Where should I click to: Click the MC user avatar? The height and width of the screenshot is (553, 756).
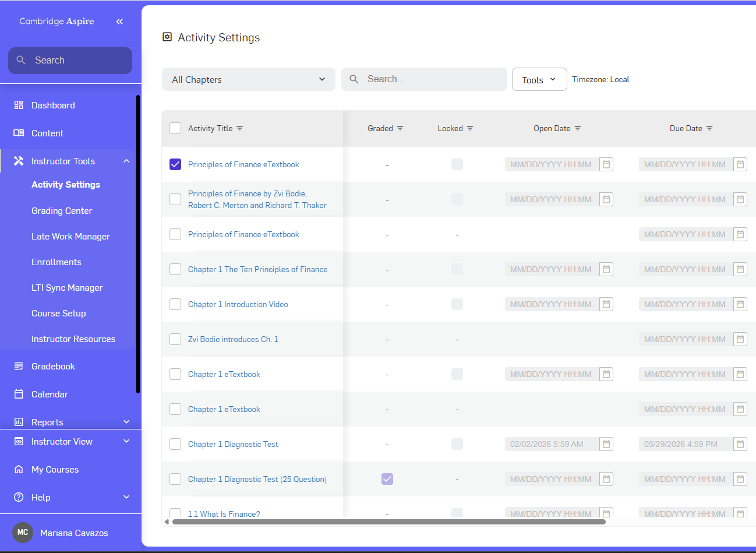[23, 532]
